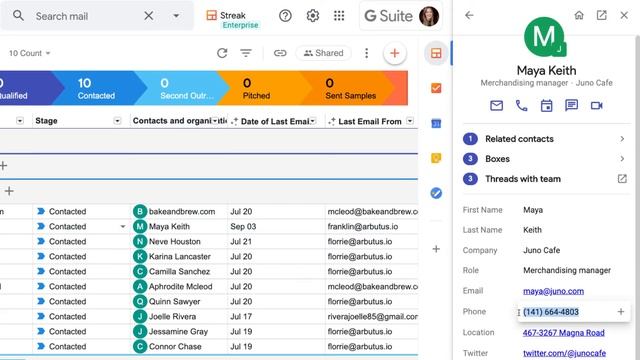Open Google Keep sidebar icon

[436, 158]
